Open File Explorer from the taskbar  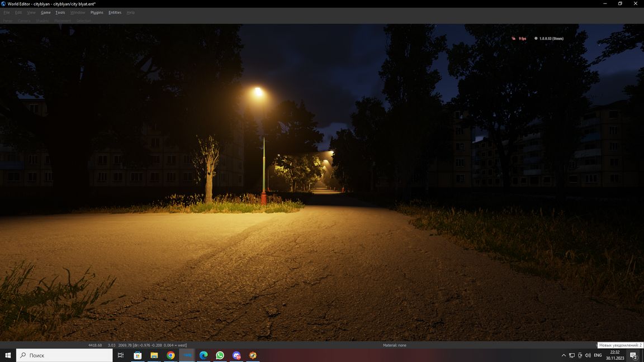pos(154,355)
